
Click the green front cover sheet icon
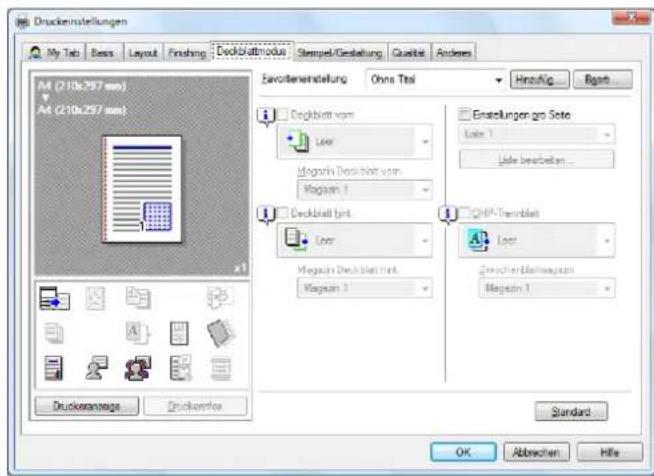[298, 141]
